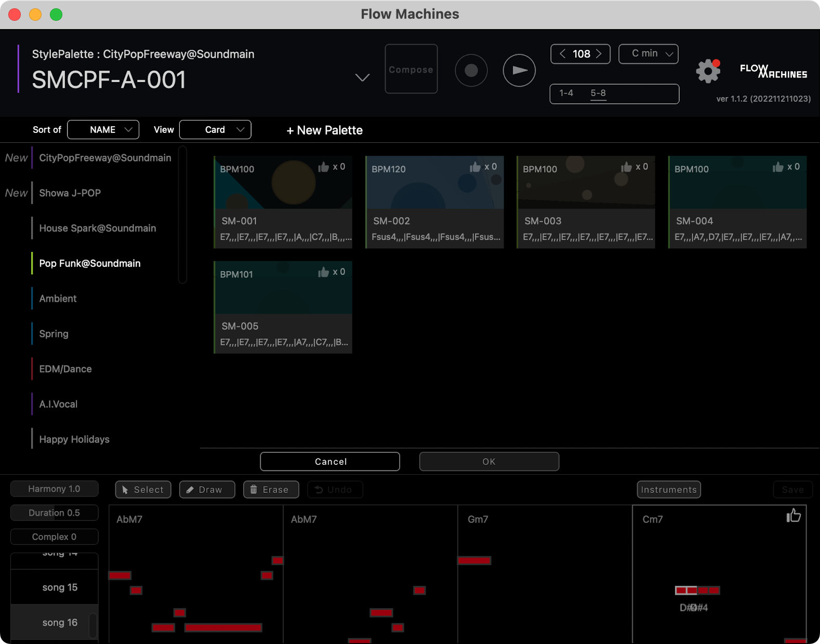Select the Spring palette
The height and width of the screenshot is (644, 820).
click(x=54, y=334)
